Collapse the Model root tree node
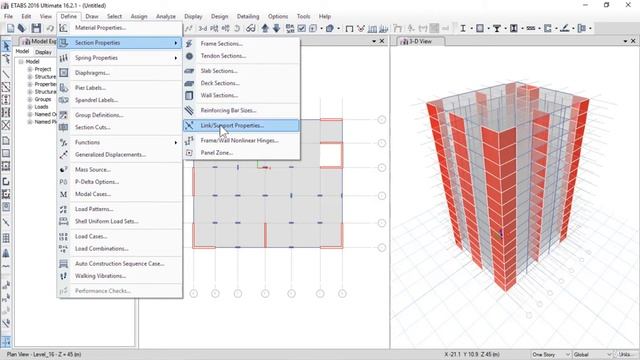This screenshot has width=640, height=360. coord(21,62)
